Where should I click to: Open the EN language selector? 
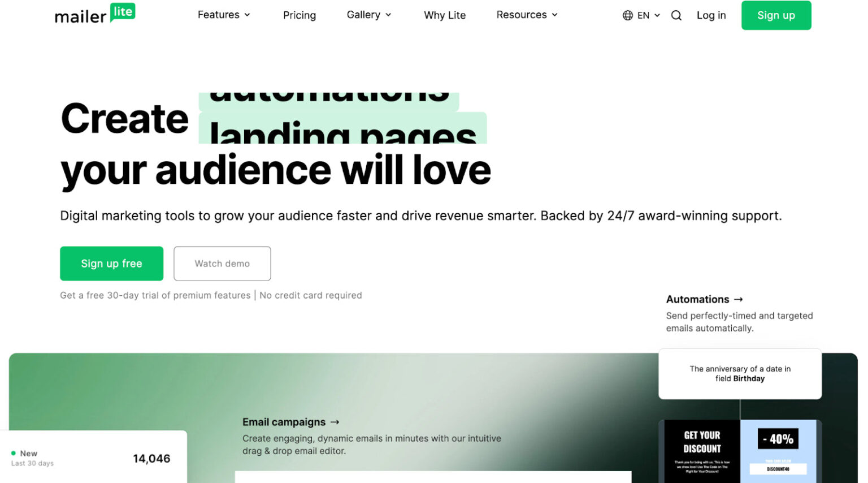(648, 15)
